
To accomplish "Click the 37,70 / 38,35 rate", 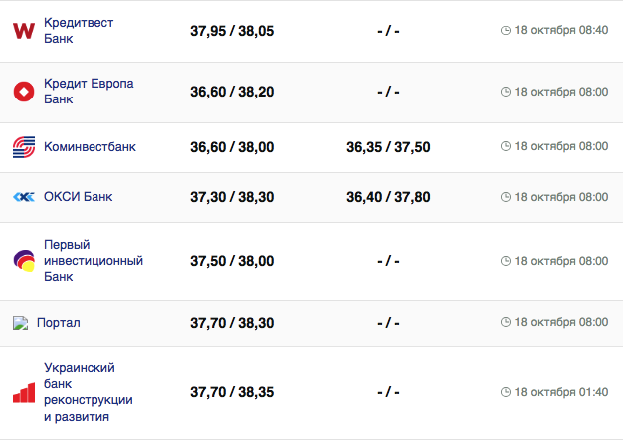I will pyautogui.click(x=232, y=392).
